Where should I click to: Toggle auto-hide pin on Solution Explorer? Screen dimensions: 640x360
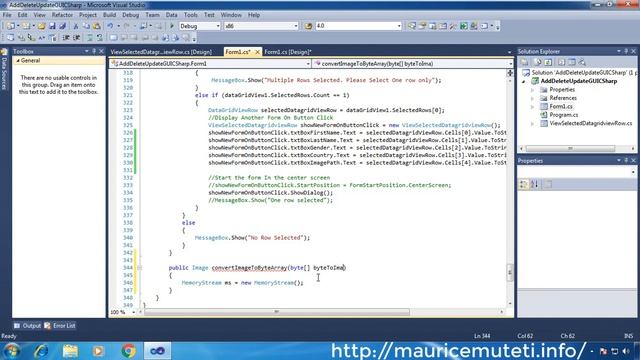[626, 51]
